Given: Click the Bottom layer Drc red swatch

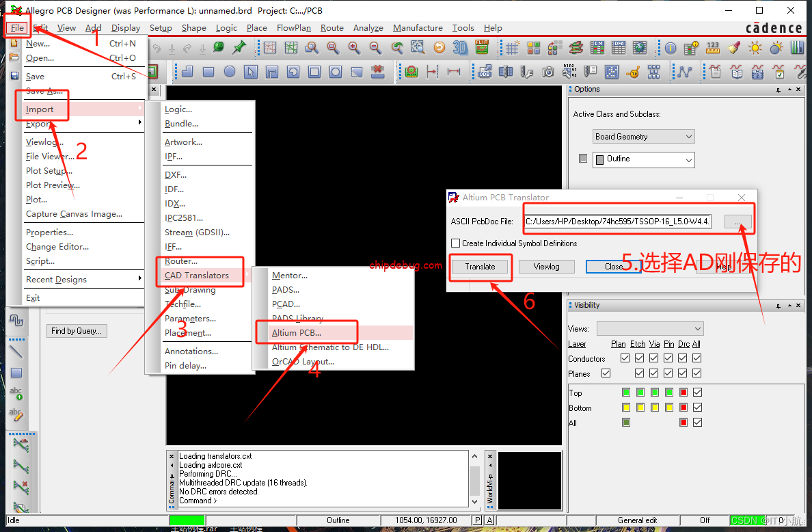Looking at the screenshot, I should click(x=684, y=408).
